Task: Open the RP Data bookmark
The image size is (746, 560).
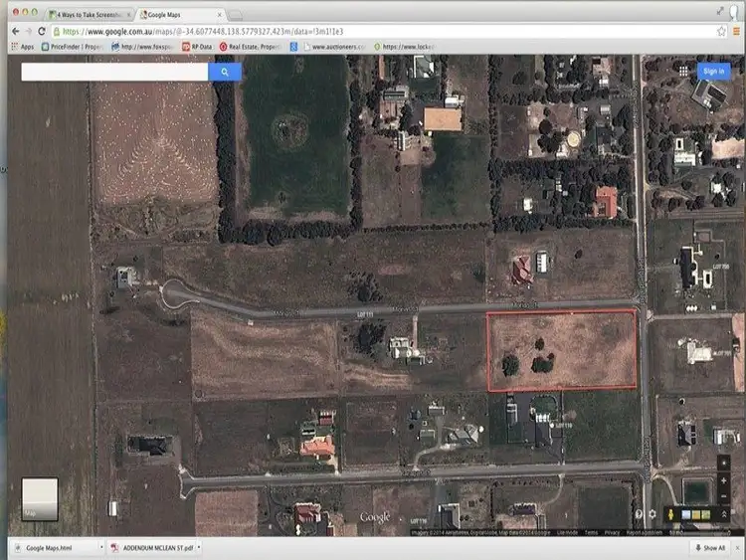Action: pos(197,47)
